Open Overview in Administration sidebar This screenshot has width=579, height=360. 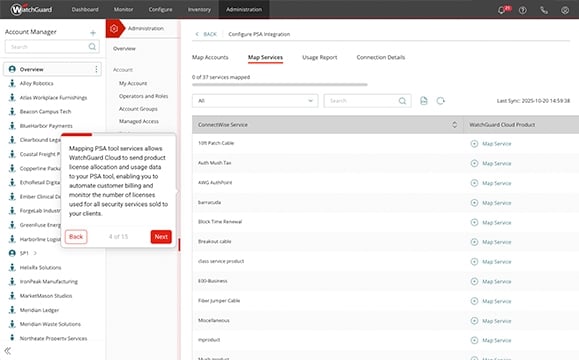coord(124,48)
